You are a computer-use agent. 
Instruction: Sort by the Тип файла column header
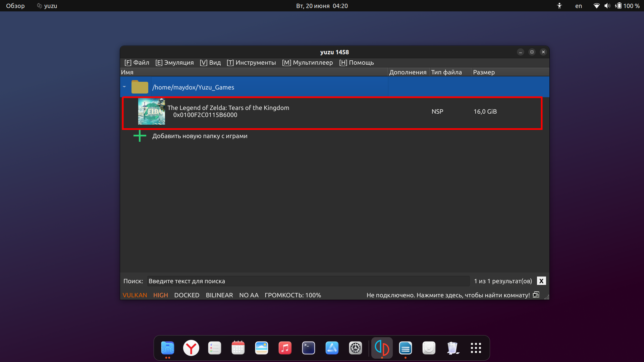pyautogui.click(x=450, y=72)
